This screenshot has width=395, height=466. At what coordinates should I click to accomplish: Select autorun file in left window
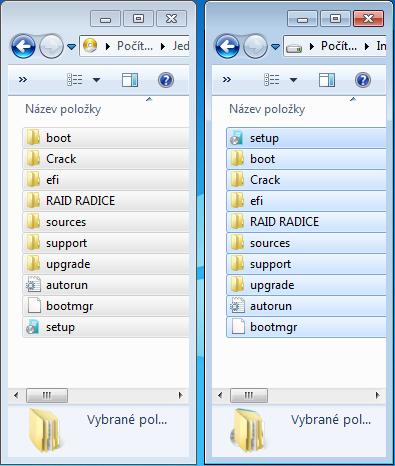coord(106,285)
